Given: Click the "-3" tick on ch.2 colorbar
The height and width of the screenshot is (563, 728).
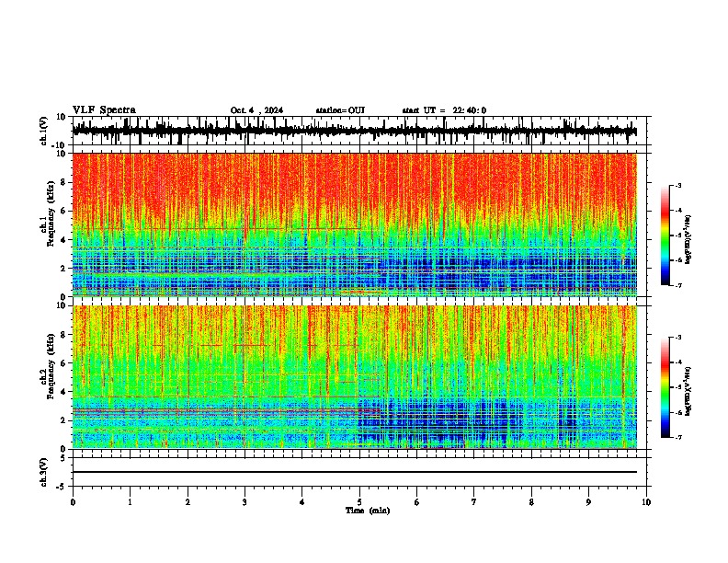Looking at the screenshot, I should pyautogui.click(x=678, y=338).
